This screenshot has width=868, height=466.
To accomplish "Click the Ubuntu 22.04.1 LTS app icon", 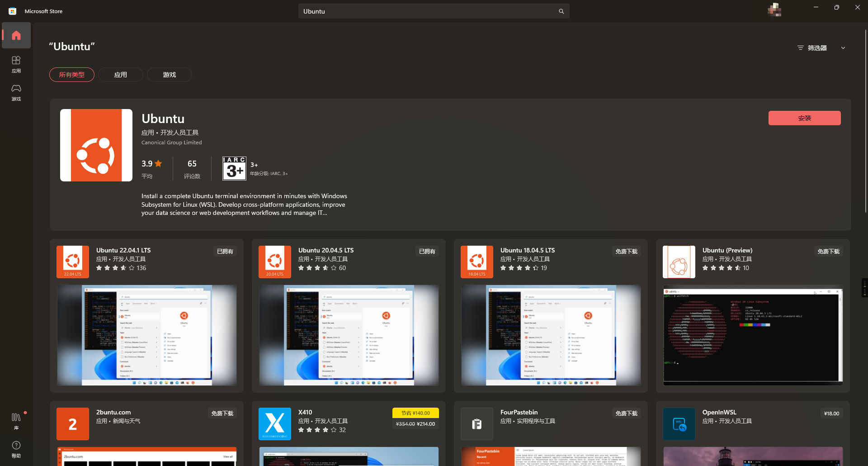I will click(x=73, y=262).
